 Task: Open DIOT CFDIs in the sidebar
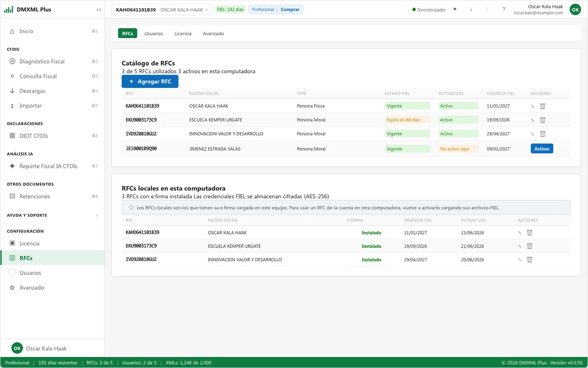52,136
